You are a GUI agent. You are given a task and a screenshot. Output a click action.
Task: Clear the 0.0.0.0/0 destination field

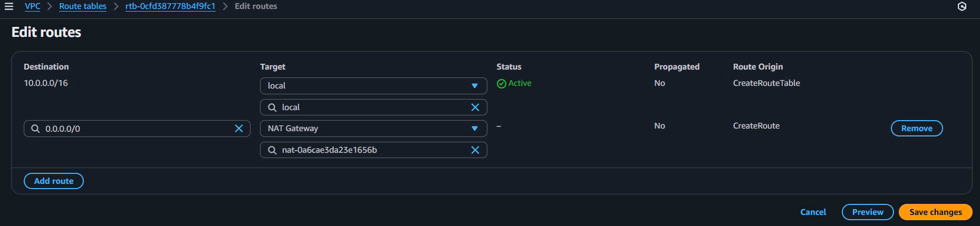(x=239, y=129)
